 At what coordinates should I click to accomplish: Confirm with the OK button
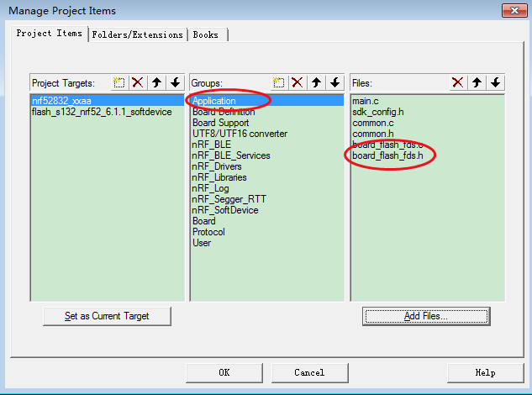pyautogui.click(x=224, y=372)
